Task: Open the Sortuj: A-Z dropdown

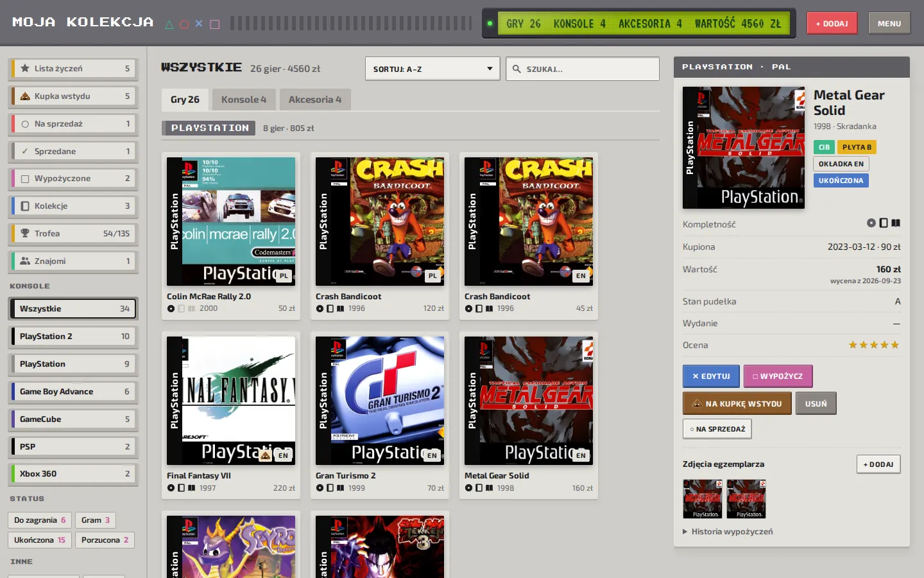Action: 432,69
